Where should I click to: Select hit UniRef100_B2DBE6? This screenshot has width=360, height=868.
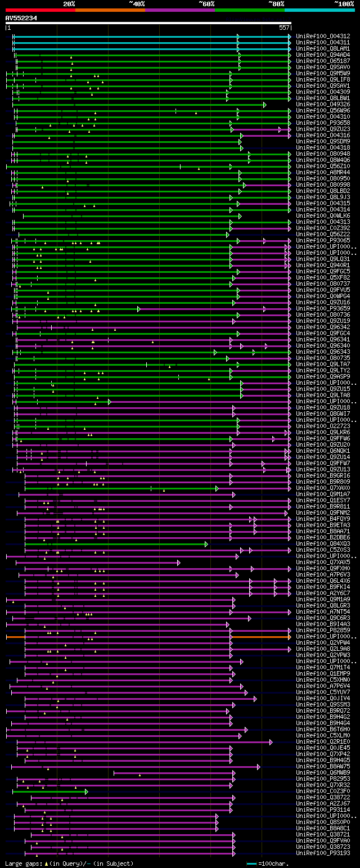pyautogui.click(x=323, y=538)
